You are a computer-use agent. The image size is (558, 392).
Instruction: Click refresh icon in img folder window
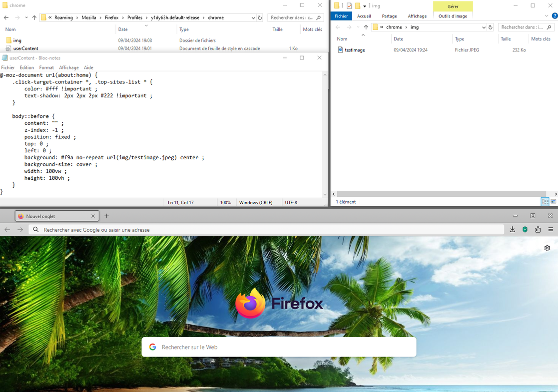pyautogui.click(x=491, y=27)
